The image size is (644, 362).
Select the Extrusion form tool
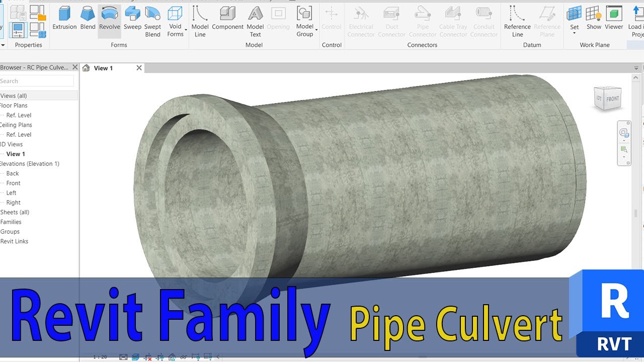65,18
